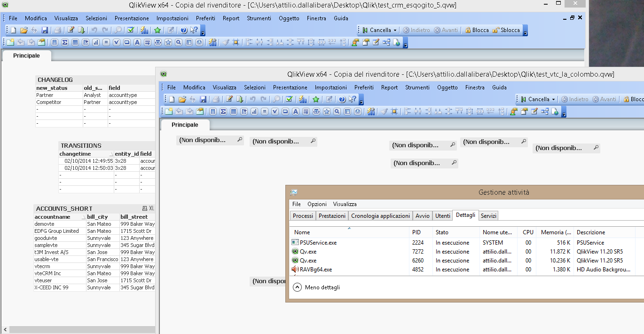Open the Impostazioni menu
Screen dimensions: 644x334
(172, 18)
